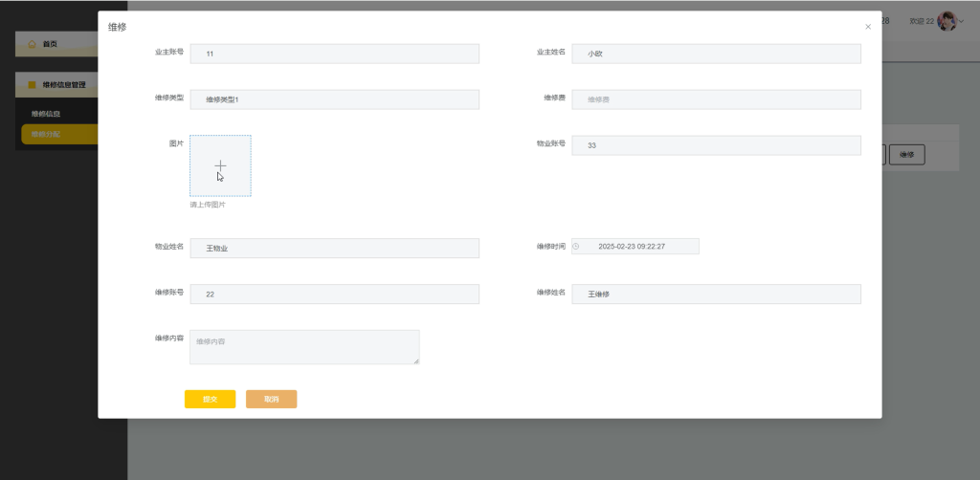Focus the 维修费 input field

click(x=716, y=99)
